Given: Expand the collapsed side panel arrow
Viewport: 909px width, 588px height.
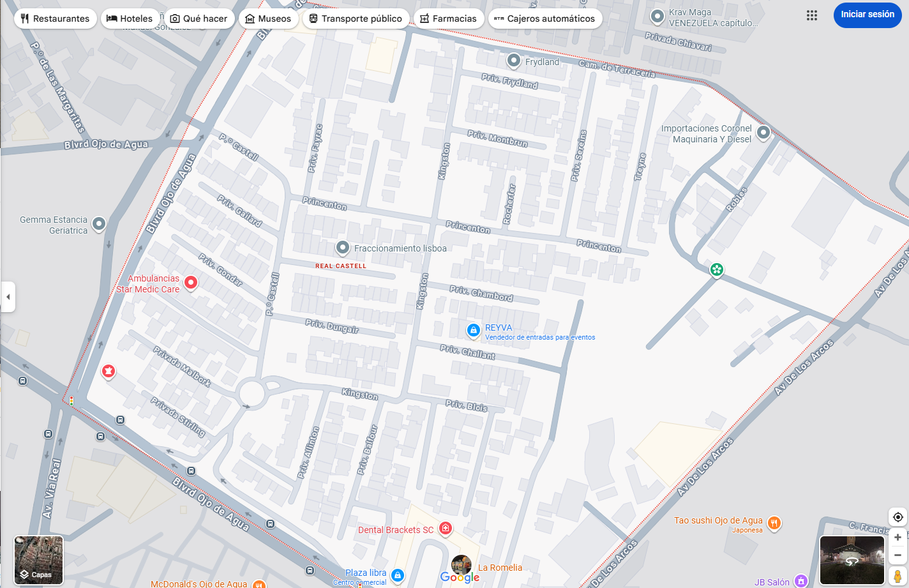Looking at the screenshot, I should [8, 297].
